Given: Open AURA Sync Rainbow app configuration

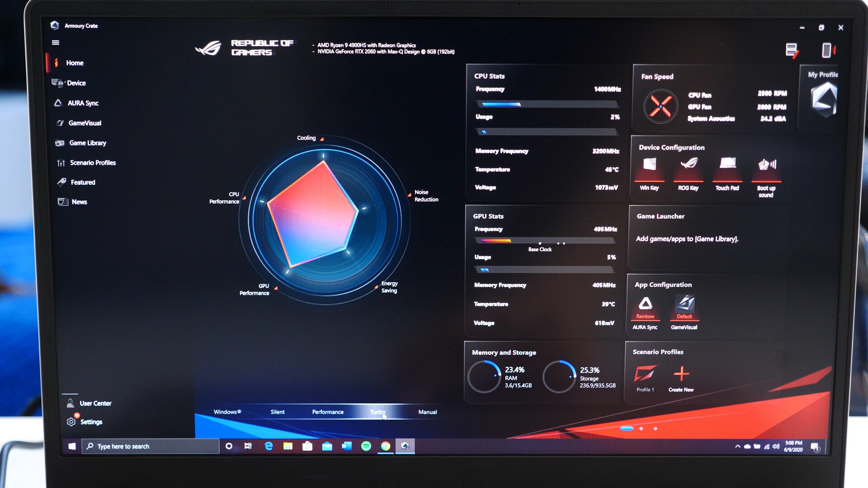Looking at the screenshot, I should pos(645,312).
